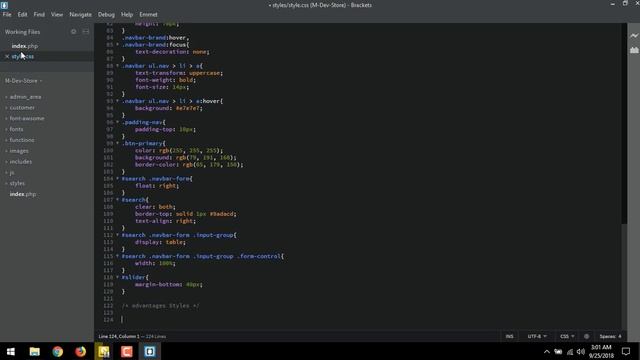Viewport: 640px width, 360px height.
Task: Expand the styles folder
Action: coord(17,183)
